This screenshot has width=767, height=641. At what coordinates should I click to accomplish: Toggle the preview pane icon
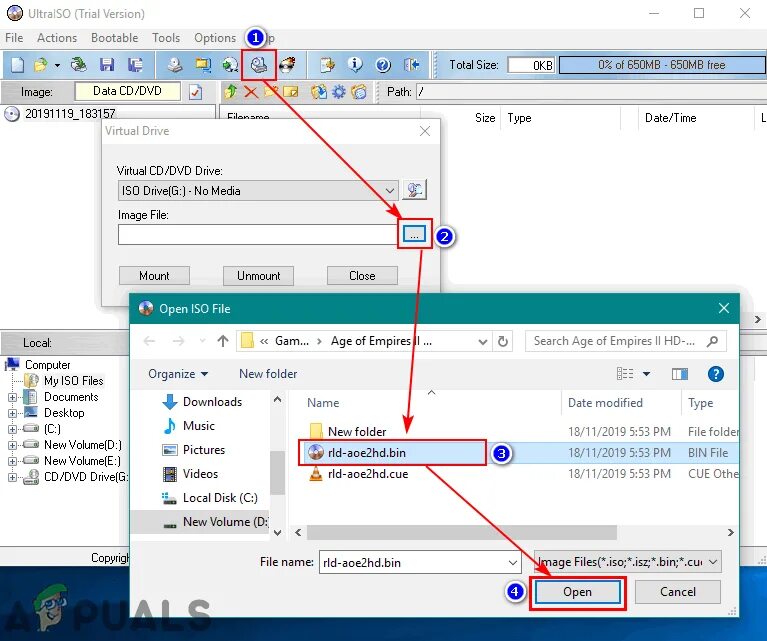pyautogui.click(x=679, y=374)
